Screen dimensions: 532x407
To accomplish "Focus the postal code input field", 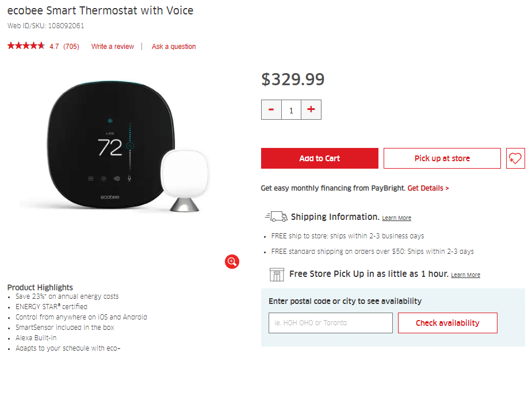I will pos(330,323).
